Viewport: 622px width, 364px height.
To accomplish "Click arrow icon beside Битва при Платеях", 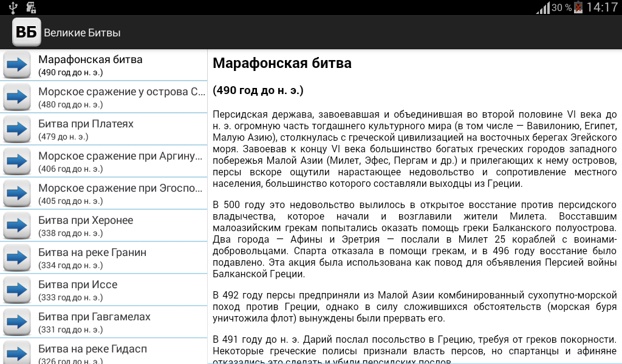I will [x=17, y=129].
